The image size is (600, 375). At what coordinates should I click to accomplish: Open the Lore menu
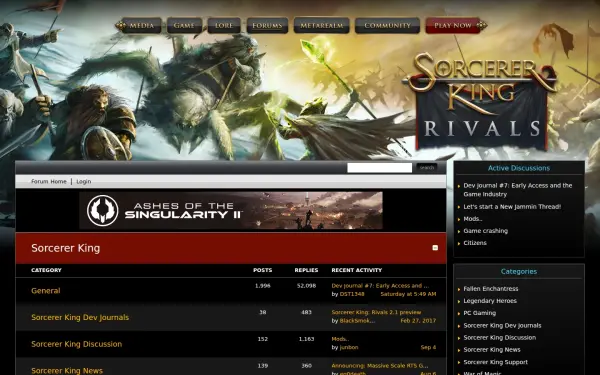click(x=224, y=26)
